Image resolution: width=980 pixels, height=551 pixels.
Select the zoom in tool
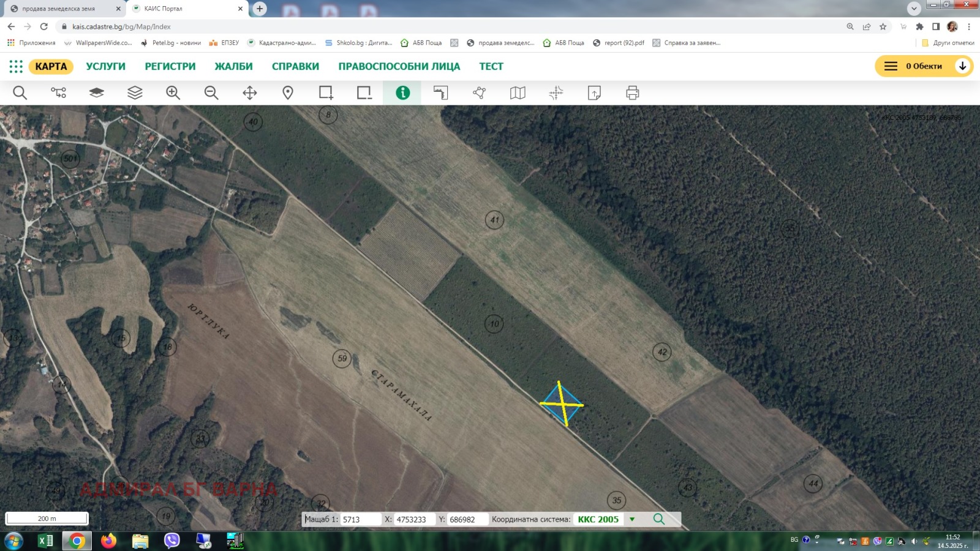click(172, 92)
